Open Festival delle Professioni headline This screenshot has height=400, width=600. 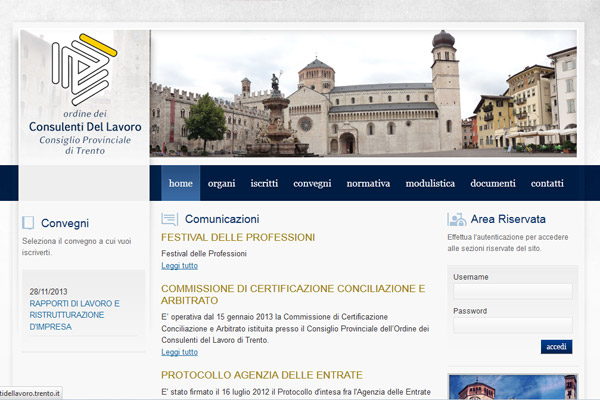pyautogui.click(x=238, y=238)
